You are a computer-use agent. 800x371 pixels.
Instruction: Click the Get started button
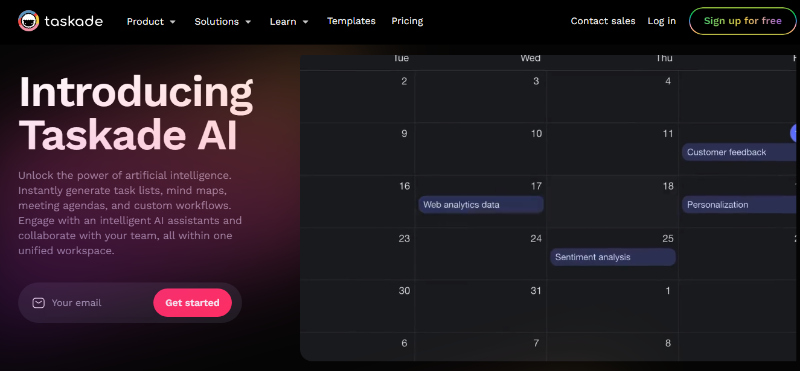pos(192,303)
